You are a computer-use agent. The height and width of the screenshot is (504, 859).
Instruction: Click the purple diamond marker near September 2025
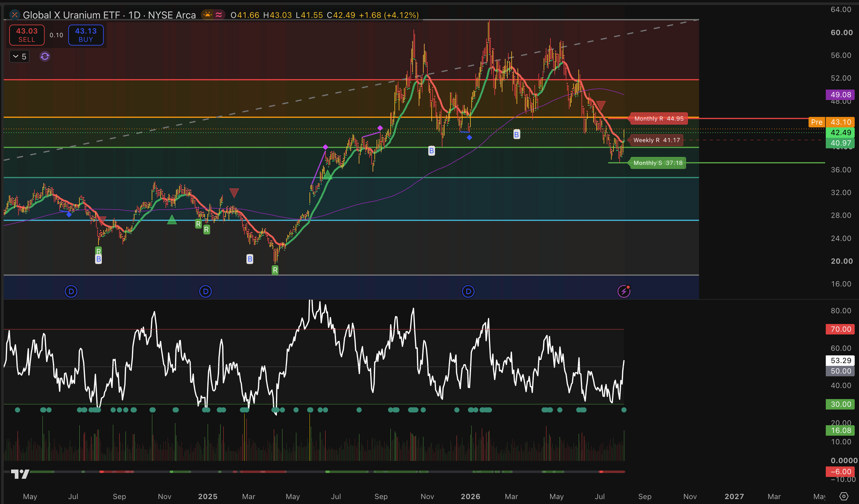[380, 128]
